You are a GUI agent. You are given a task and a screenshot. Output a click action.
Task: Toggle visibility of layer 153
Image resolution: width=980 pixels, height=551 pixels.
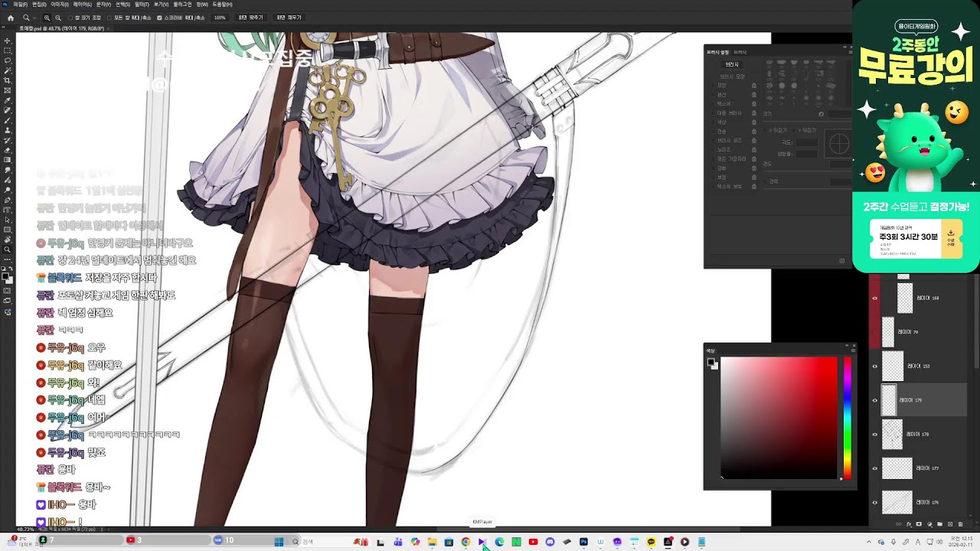tap(875, 367)
